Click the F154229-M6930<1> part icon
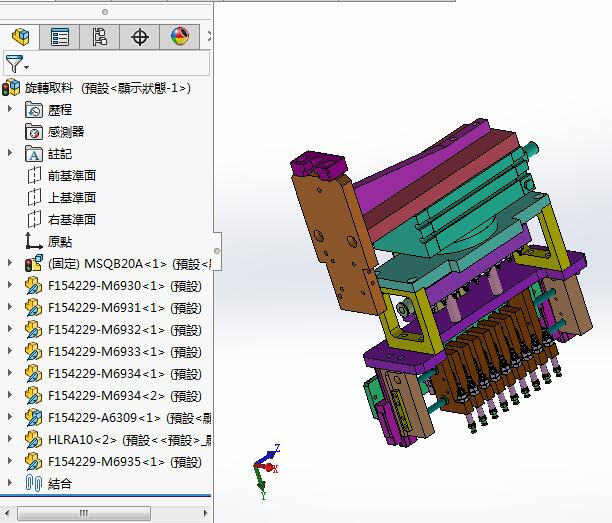This screenshot has height=523, width=612. pos(34,286)
